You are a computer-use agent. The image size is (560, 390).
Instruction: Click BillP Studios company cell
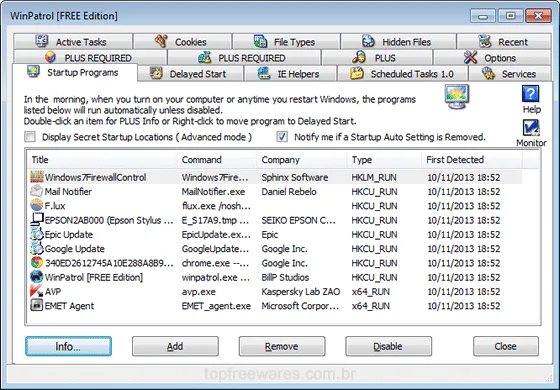tap(285, 278)
